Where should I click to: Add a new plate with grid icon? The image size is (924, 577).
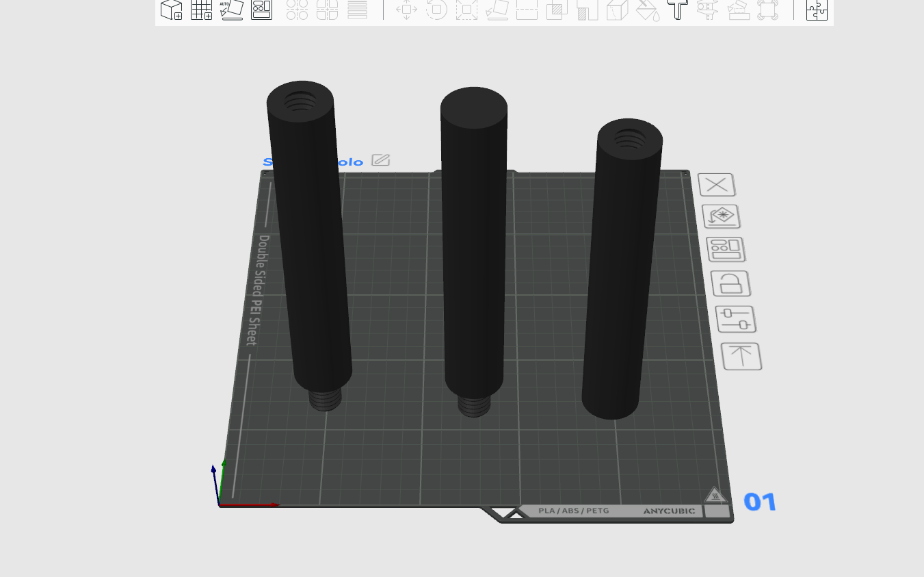click(201, 10)
